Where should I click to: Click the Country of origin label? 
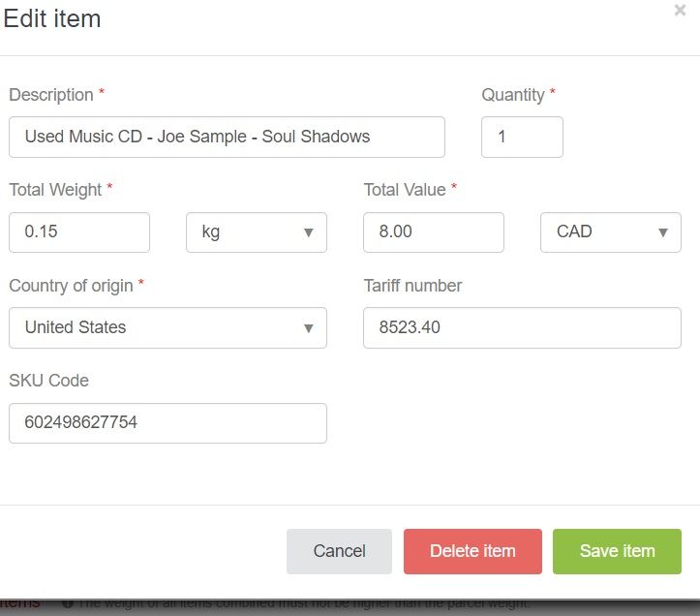pyautogui.click(x=71, y=286)
